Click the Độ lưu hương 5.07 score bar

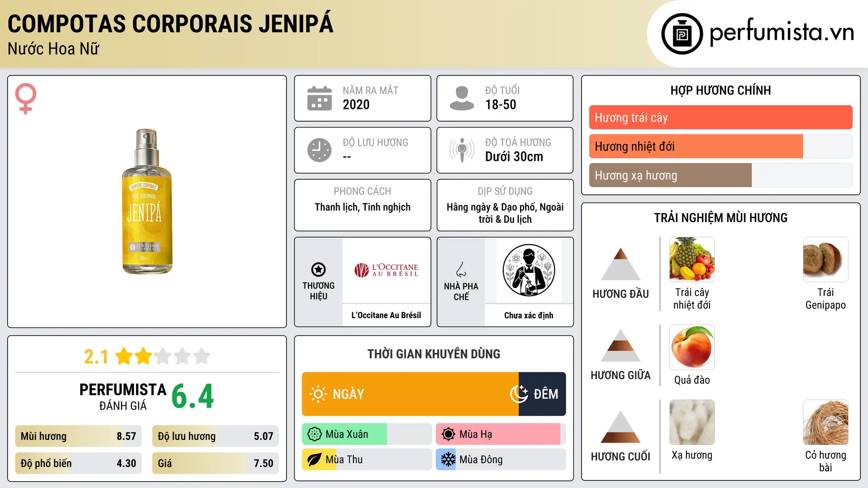215,436
